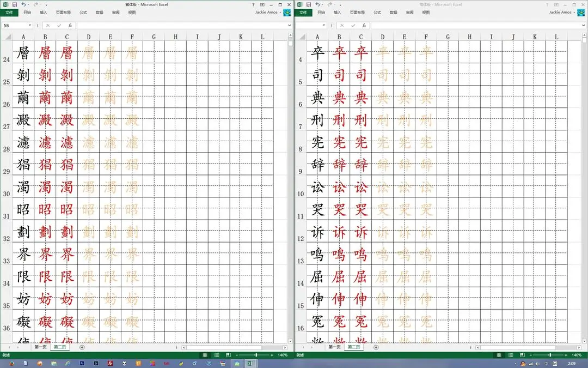The image size is (588, 368).
Task: Switch left window to Page Layout view
Action: 216,355
